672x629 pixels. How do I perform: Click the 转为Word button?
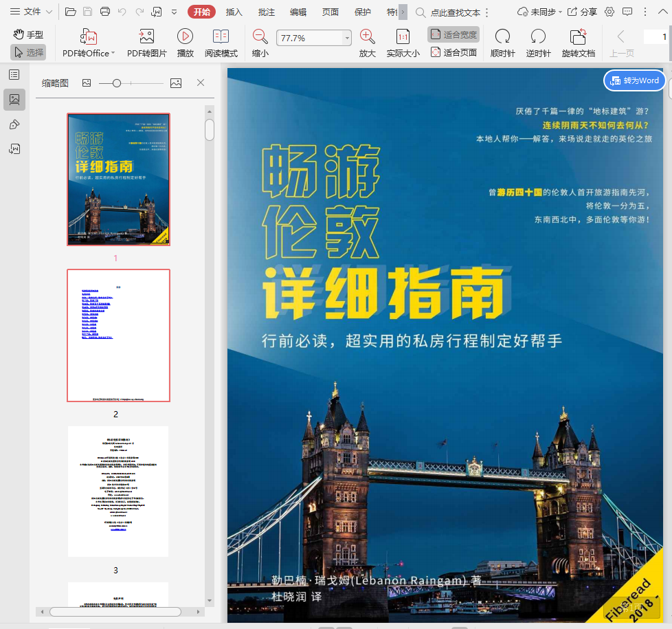tap(634, 80)
